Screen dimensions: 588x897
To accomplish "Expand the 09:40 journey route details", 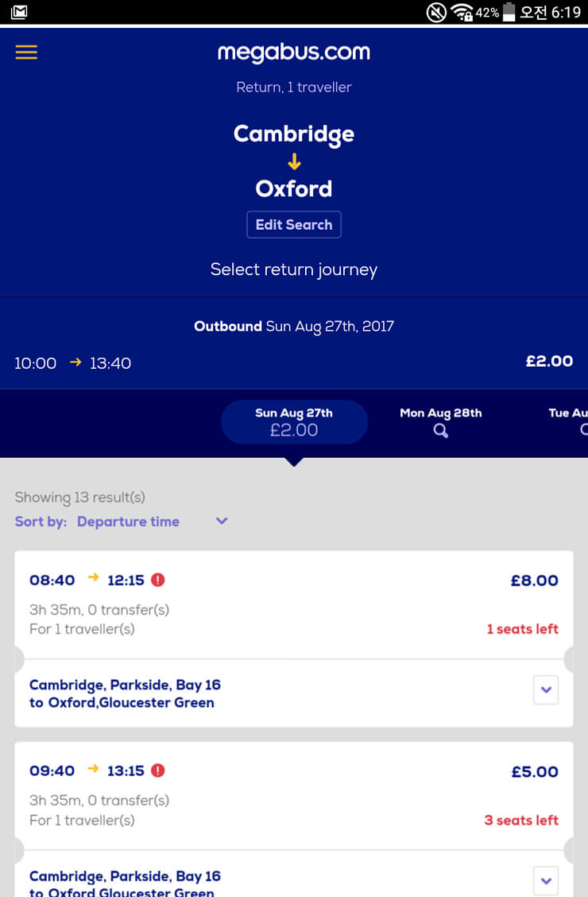I will [546, 880].
